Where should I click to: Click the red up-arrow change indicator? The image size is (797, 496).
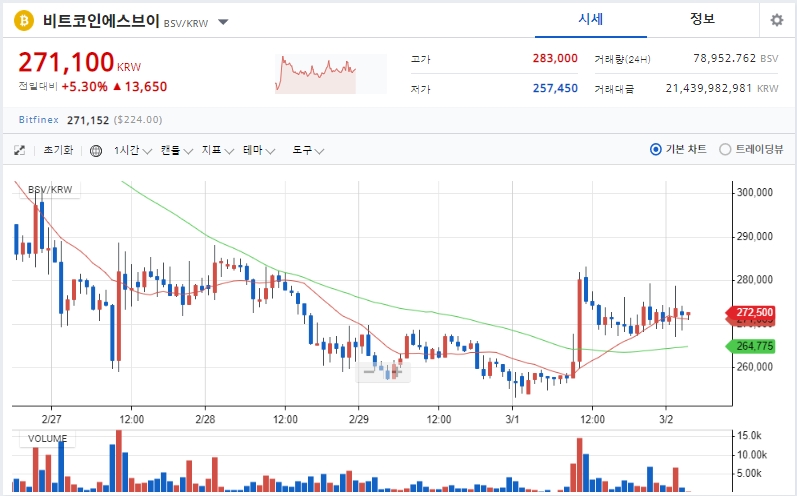117,86
